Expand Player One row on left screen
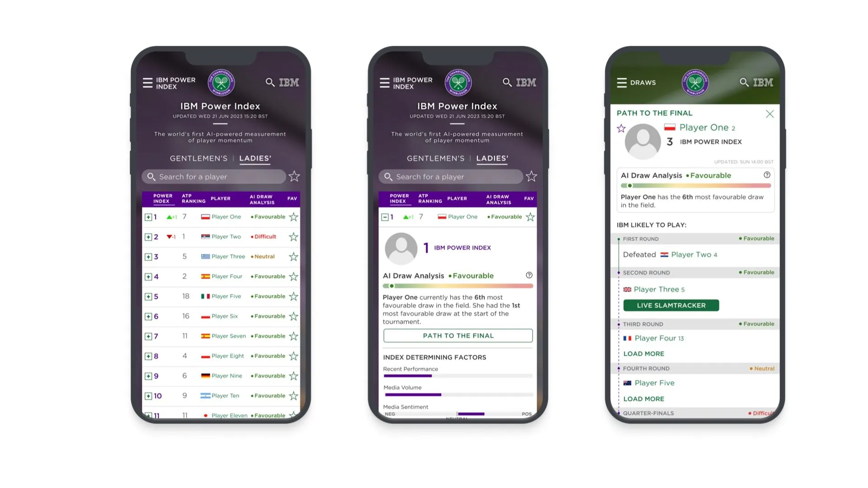This screenshot has width=868, height=488. [x=148, y=216]
